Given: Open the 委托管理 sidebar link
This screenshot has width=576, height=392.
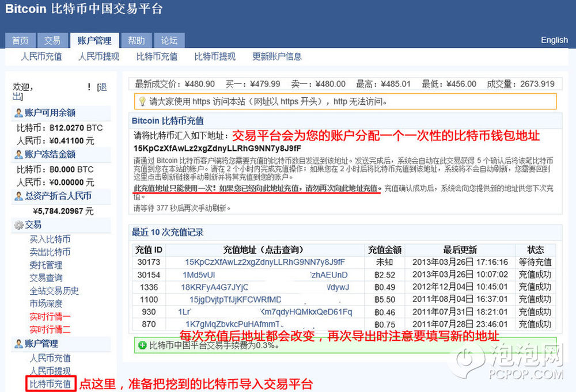Looking at the screenshot, I should (x=46, y=265).
